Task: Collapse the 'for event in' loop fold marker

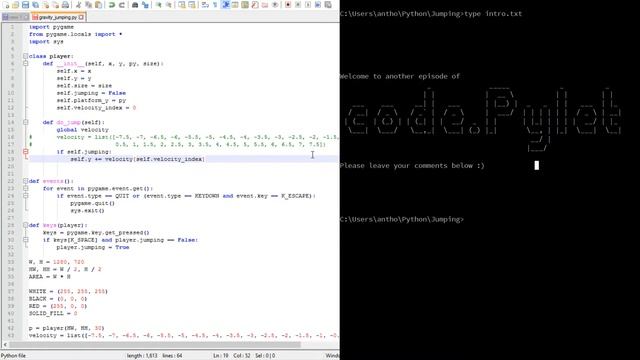Action: click(x=25, y=188)
